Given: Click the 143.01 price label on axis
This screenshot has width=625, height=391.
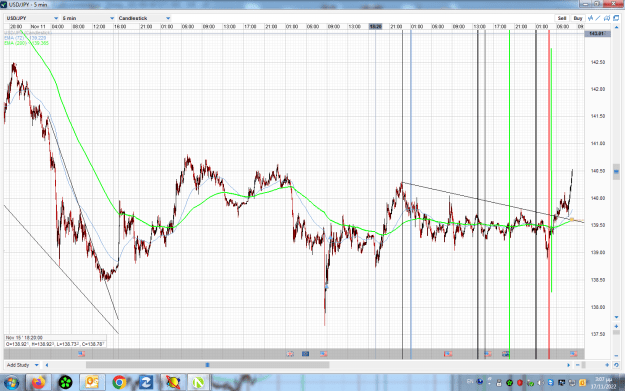Looking at the screenshot, I should click(x=597, y=34).
